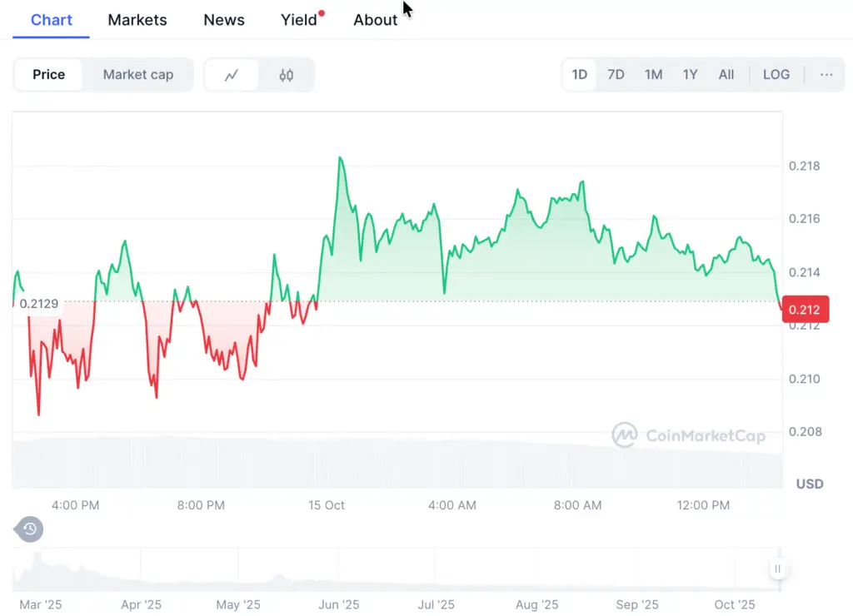Enable LOG scale

pyautogui.click(x=776, y=75)
